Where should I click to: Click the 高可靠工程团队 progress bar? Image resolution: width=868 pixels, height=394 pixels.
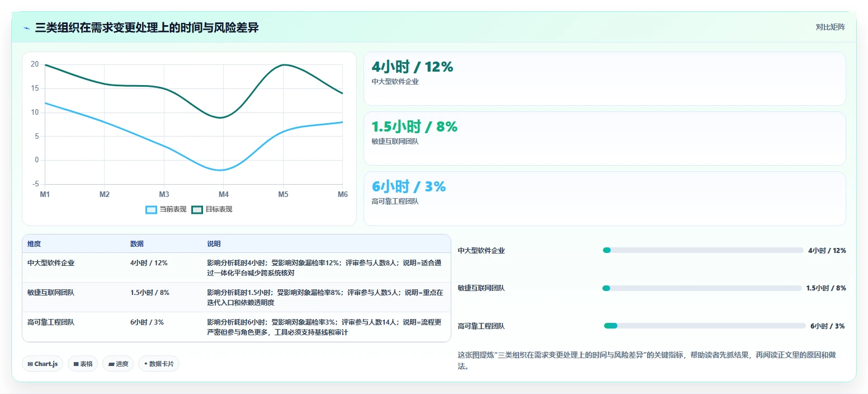click(705, 326)
